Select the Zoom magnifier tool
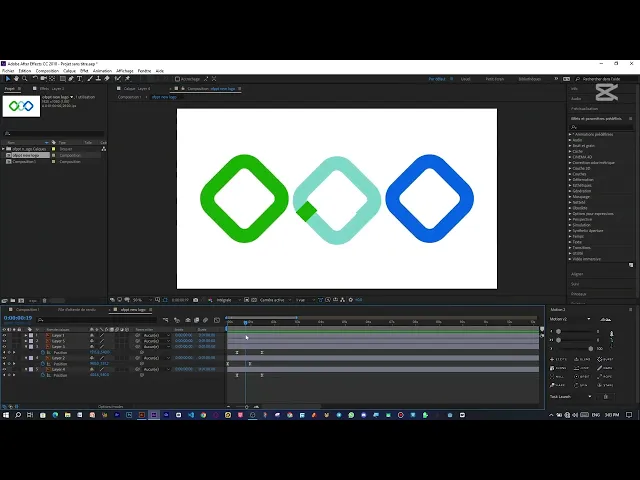The height and width of the screenshot is (480, 640). pos(25,79)
